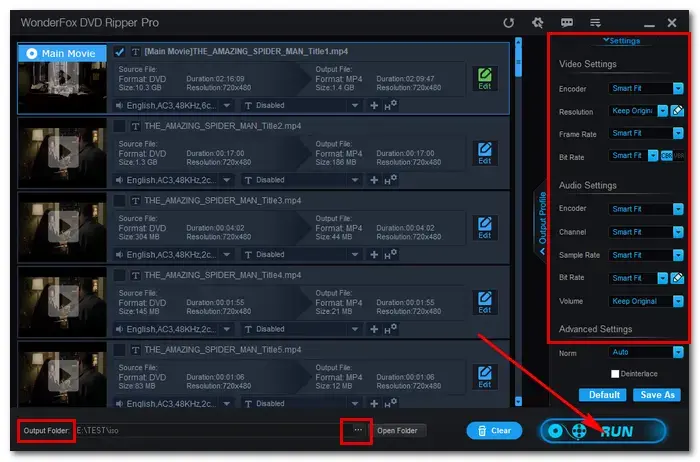This screenshot has height=462, width=700.
Task: Open hardcode subtitle settings for Title1
Action: 391,105
